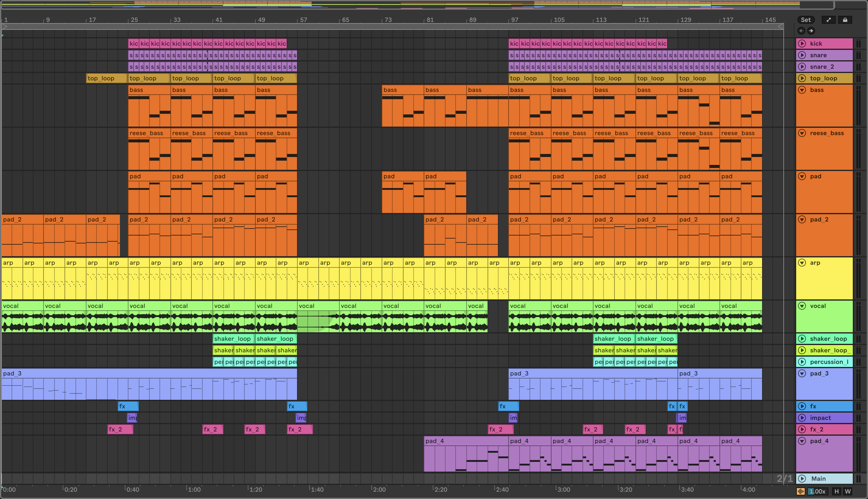Click the Main track unfold button
868x499 pixels.
(802, 478)
